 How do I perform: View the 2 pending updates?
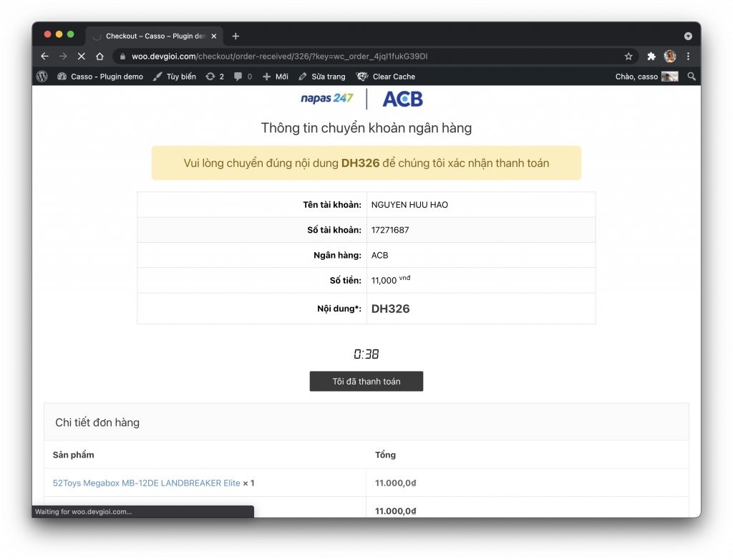pyautogui.click(x=215, y=76)
